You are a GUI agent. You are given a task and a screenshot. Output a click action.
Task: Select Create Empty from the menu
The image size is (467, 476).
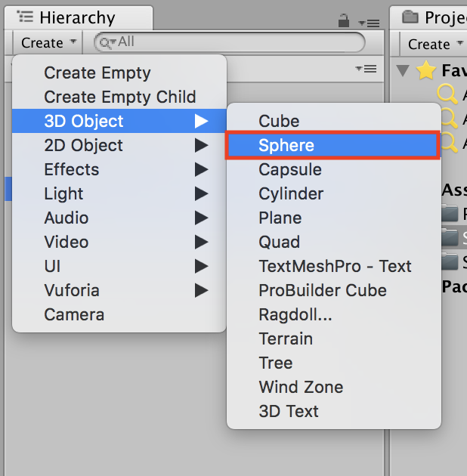pyautogui.click(x=97, y=73)
